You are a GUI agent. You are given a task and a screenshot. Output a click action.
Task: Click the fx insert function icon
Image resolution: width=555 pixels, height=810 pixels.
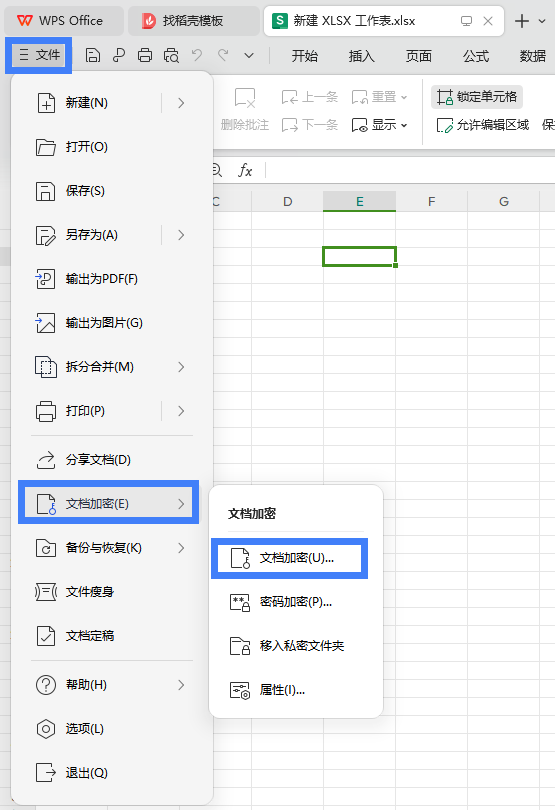[245, 170]
